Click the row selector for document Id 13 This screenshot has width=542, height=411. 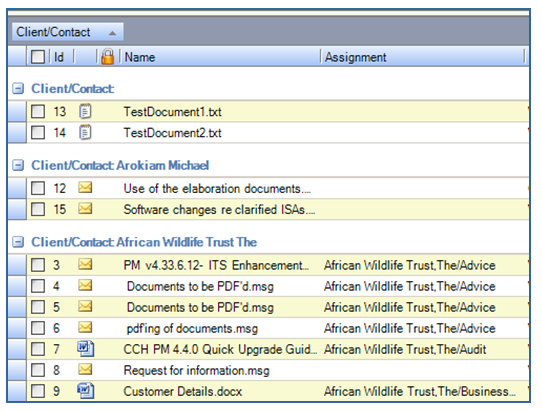(x=17, y=111)
